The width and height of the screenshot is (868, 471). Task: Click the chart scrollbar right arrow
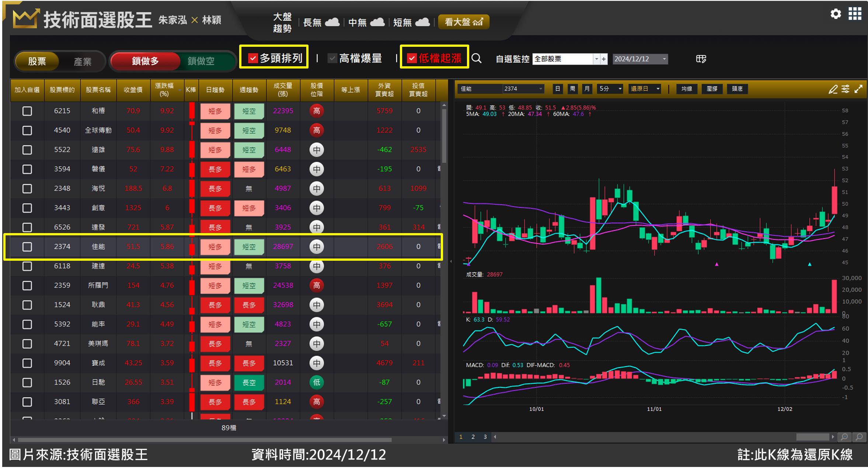click(x=833, y=437)
